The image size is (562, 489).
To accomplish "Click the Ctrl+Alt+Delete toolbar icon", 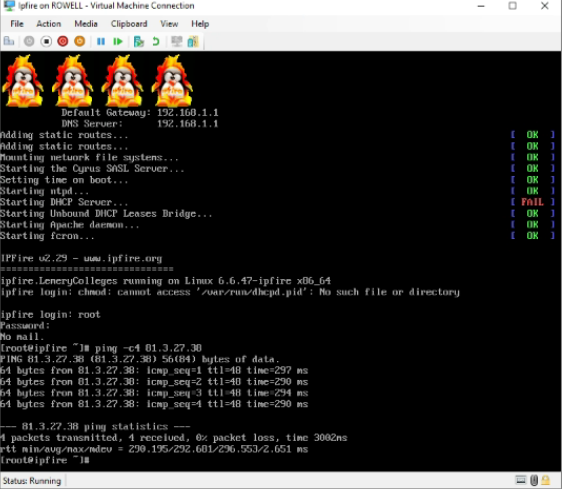I will coord(9,42).
